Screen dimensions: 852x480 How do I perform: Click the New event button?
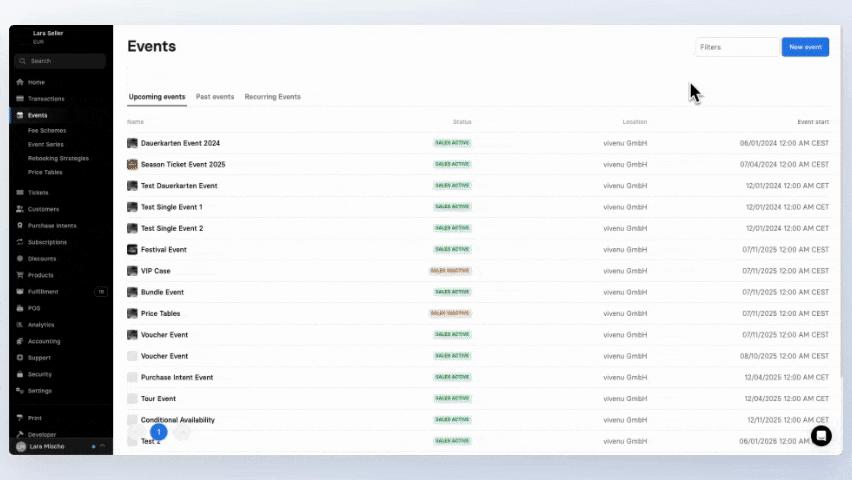point(805,47)
